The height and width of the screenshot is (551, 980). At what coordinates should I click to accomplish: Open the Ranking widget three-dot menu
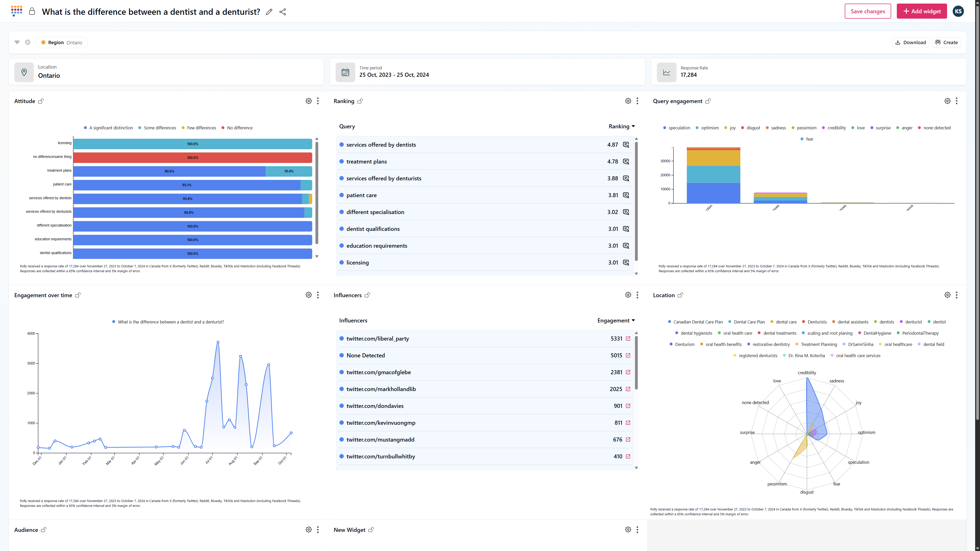(637, 101)
